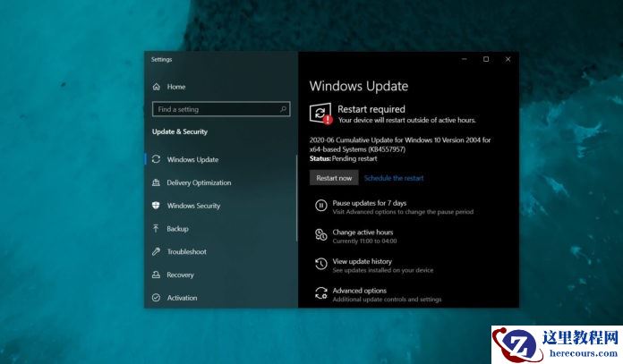Screen dimensions: 623x364
Task: Click the 'Windows Update' page title
Action: (x=359, y=86)
